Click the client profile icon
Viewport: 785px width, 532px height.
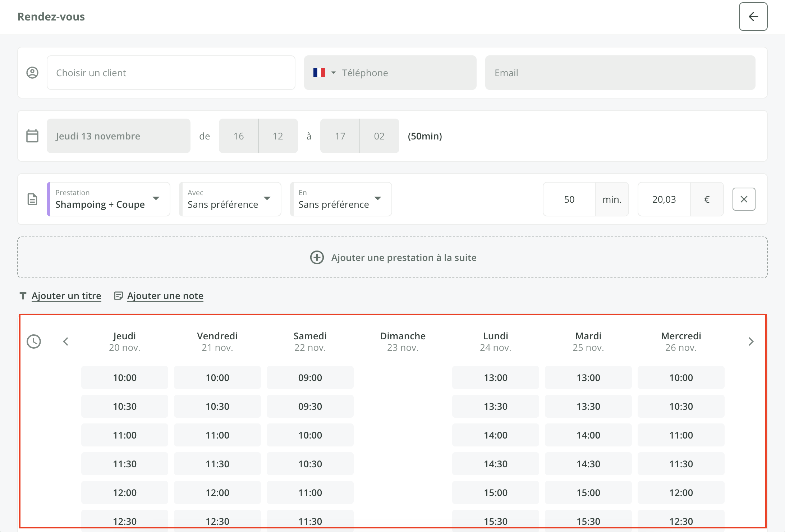pos(32,73)
